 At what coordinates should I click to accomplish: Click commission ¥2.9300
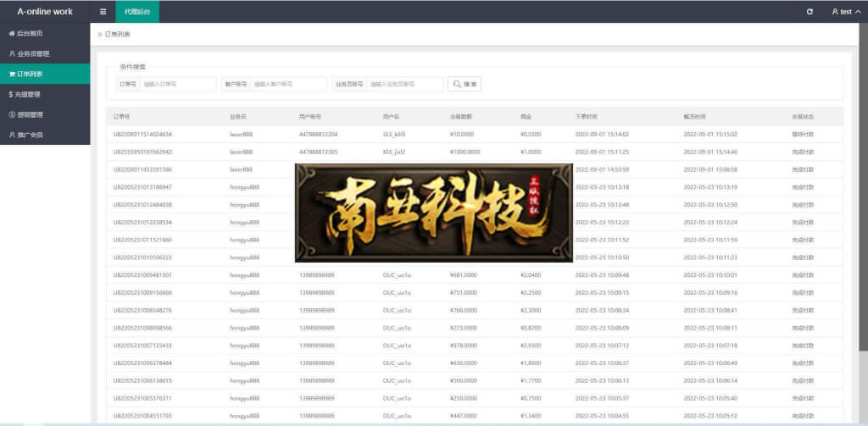[531, 346]
